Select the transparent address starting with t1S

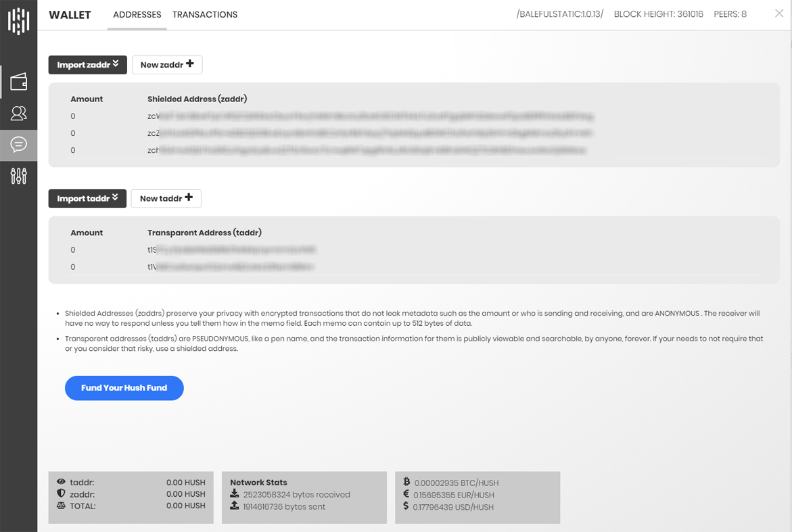[x=232, y=250]
